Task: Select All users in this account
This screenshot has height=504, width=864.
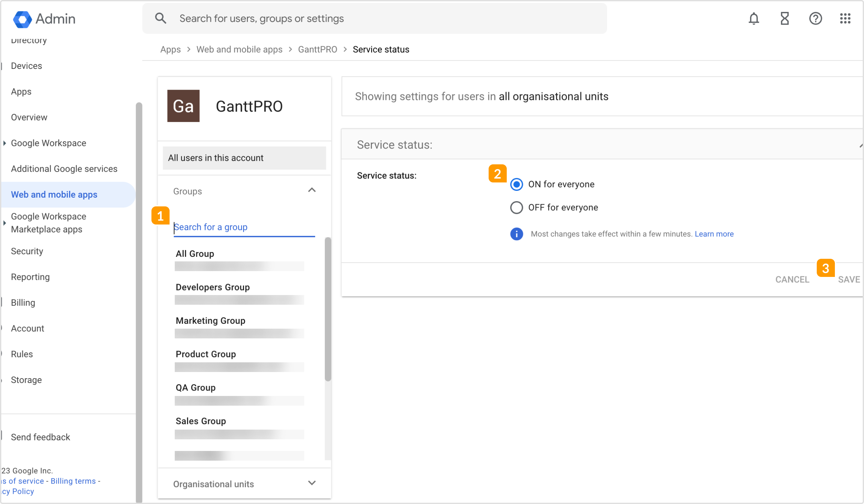Action: click(x=244, y=158)
